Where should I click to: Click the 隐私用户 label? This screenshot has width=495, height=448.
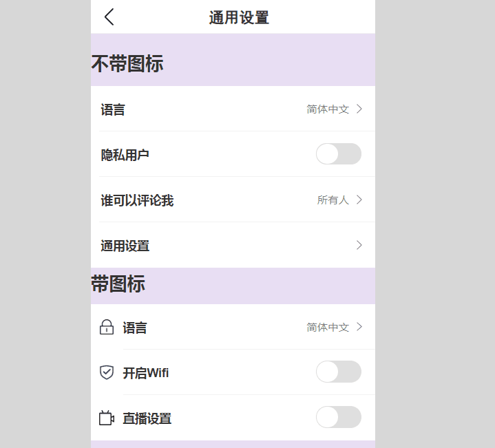125,155
